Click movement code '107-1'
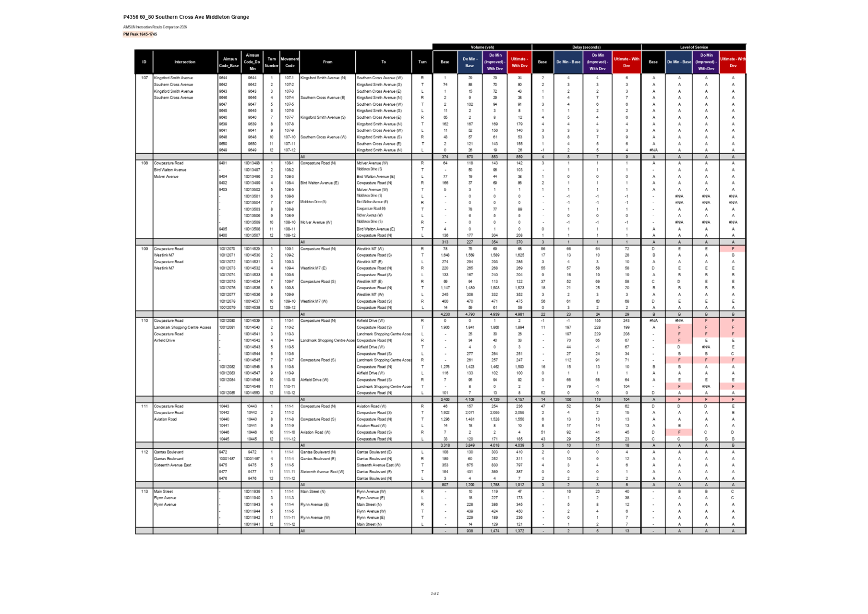 coord(289,78)
